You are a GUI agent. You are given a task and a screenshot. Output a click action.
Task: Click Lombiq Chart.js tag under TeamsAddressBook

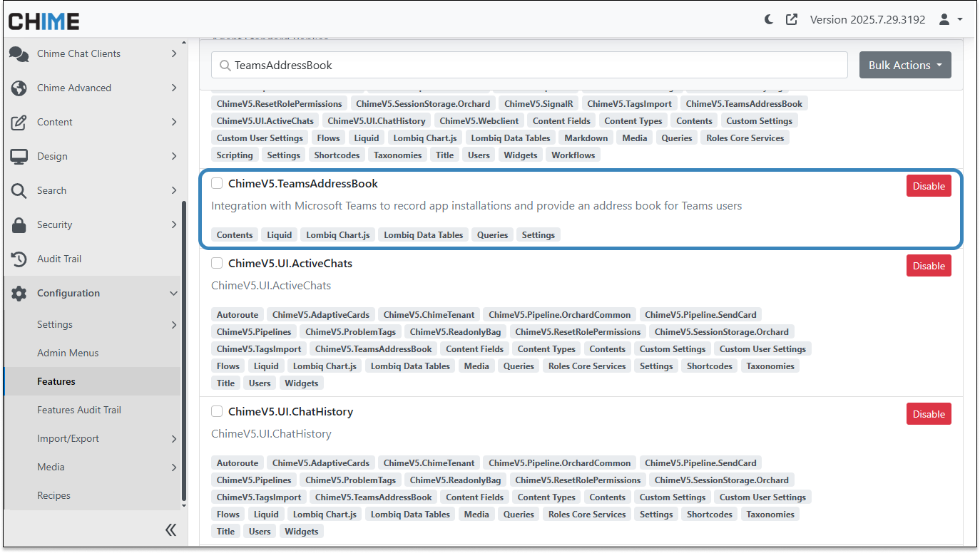coord(338,234)
